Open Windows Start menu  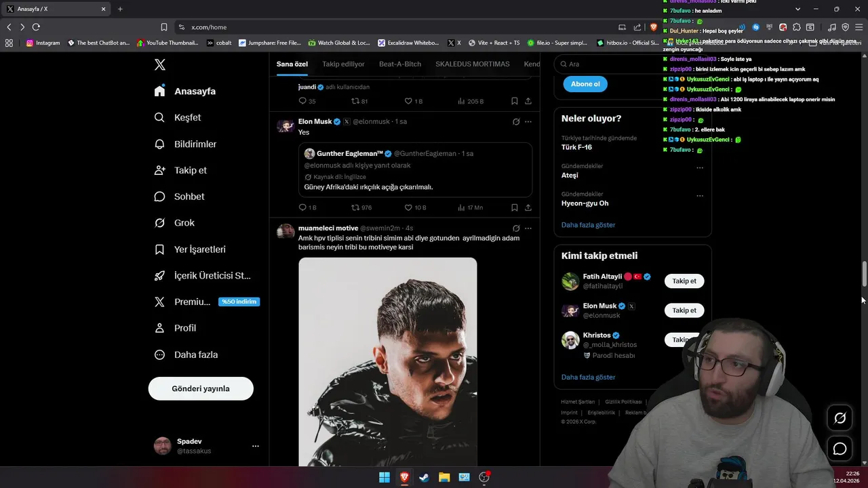pos(384,477)
